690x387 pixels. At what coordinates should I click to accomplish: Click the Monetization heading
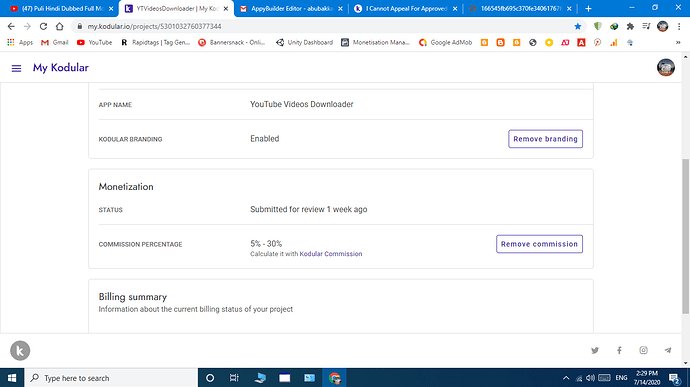[126, 187]
